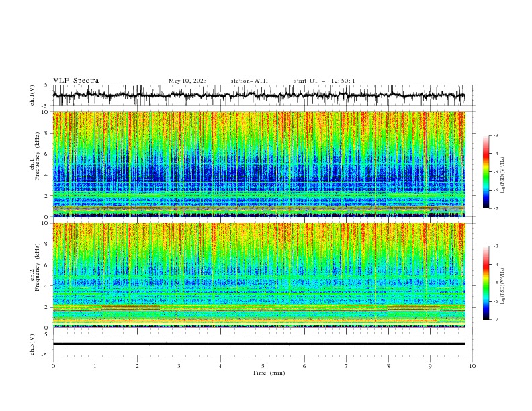Click the "9" tick on the time axis

coord(430,366)
